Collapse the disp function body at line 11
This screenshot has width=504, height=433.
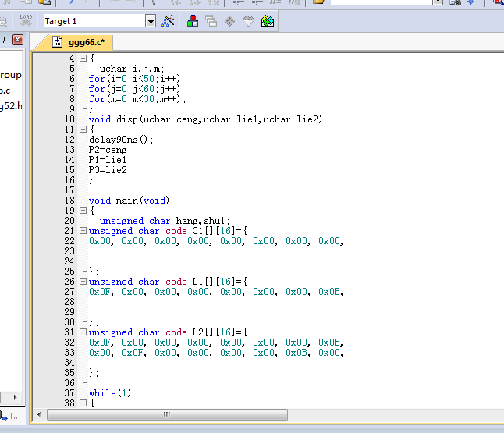(x=83, y=130)
